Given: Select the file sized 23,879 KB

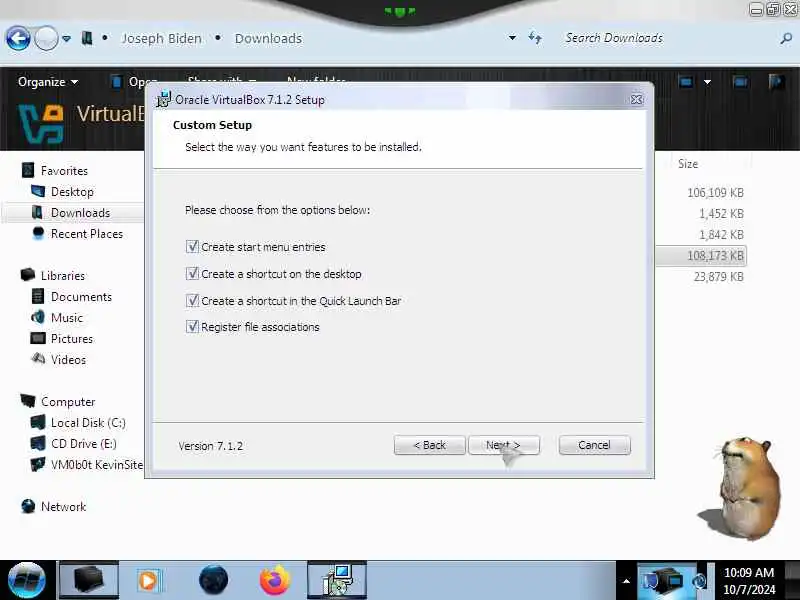Looking at the screenshot, I should click(718, 277).
